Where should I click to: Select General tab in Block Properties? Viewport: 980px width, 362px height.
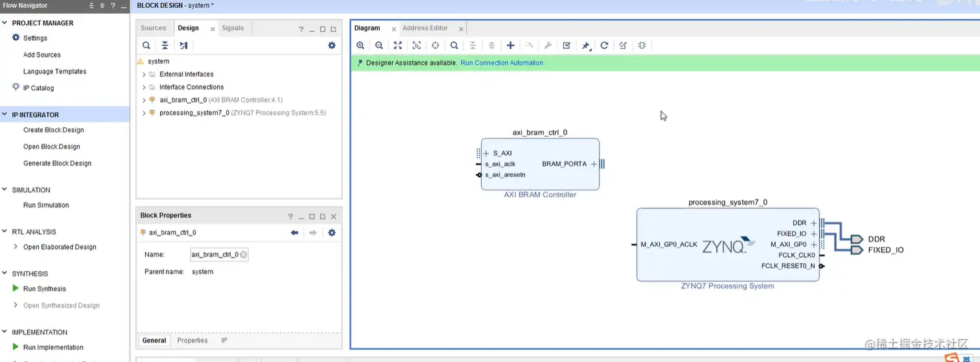(x=154, y=340)
